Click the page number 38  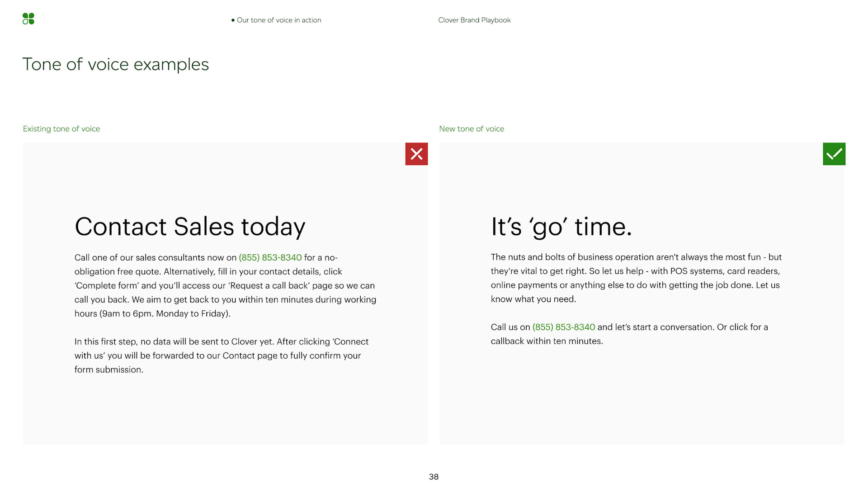[434, 477]
